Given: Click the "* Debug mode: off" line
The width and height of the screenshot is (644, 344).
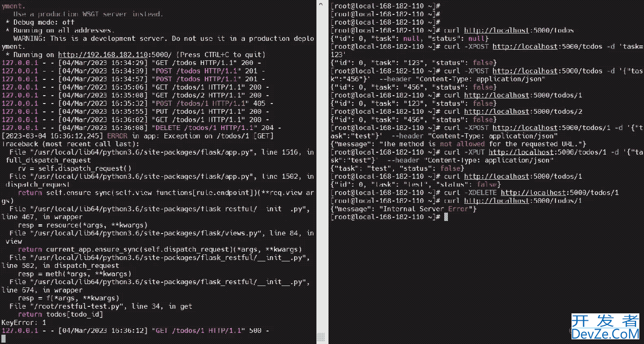Looking at the screenshot, I should point(40,22).
